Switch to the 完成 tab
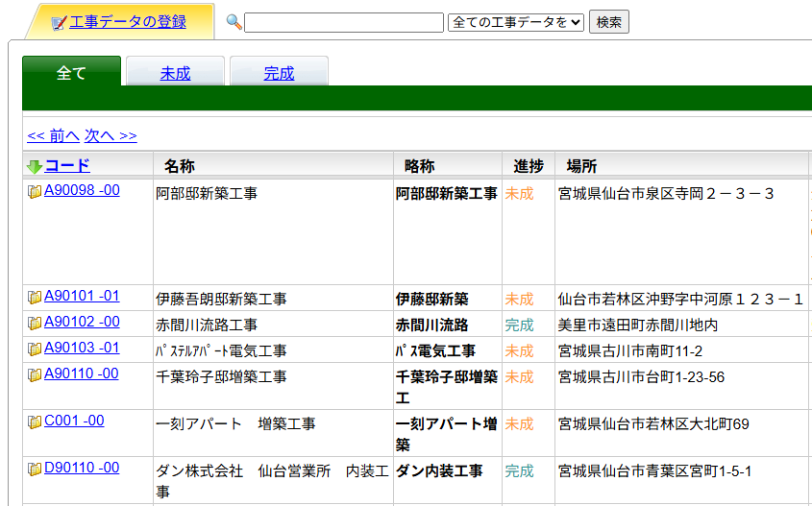The image size is (812, 506). coord(279,73)
